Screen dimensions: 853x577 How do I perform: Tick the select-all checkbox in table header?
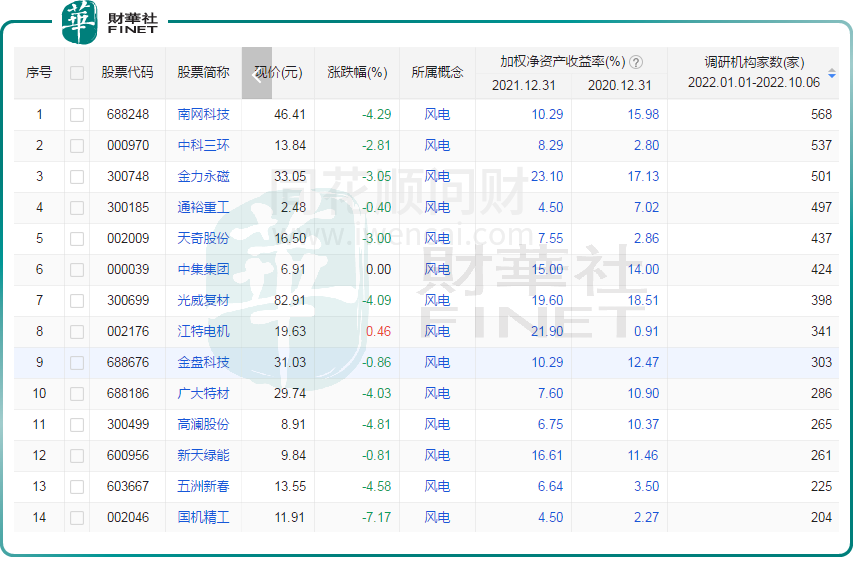click(x=77, y=73)
